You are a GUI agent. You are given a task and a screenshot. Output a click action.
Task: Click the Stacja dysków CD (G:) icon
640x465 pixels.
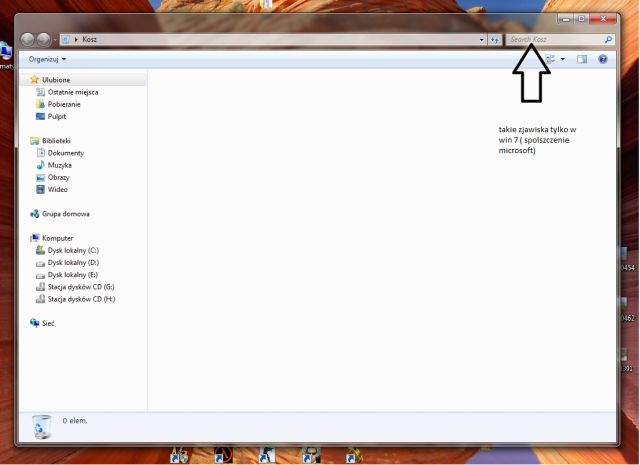[x=40, y=287]
